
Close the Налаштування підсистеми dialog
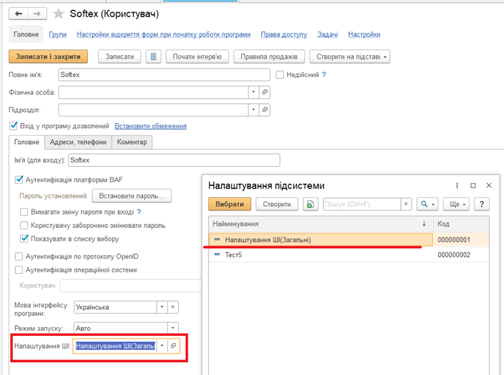(489, 186)
